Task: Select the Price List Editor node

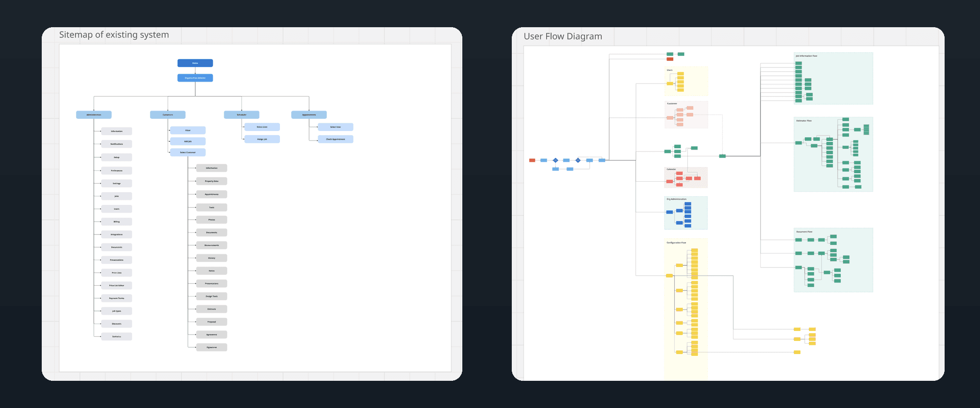Action: tap(117, 286)
